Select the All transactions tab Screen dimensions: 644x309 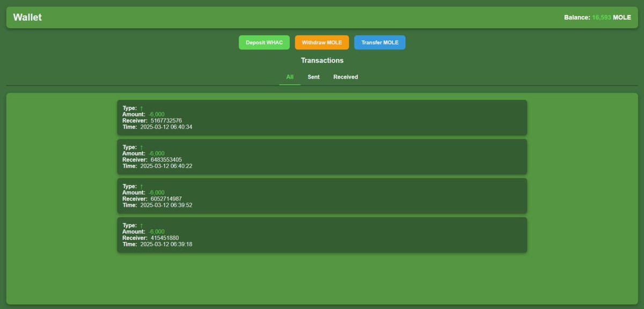pyautogui.click(x=290, y=77)
